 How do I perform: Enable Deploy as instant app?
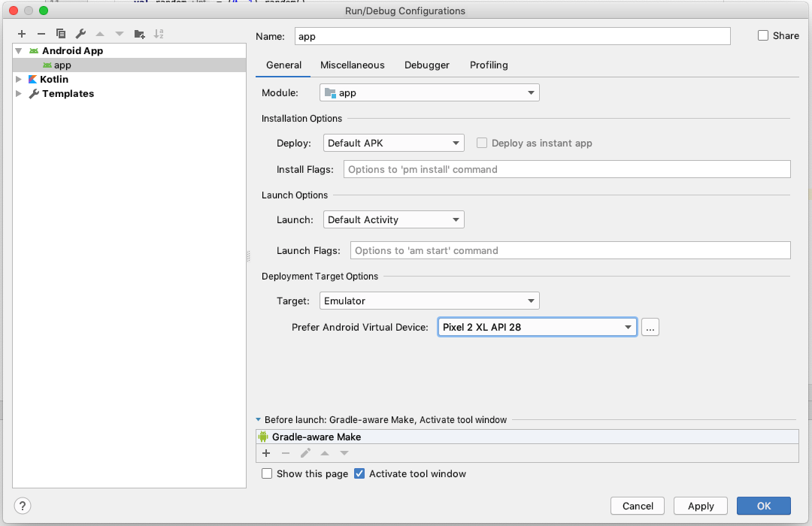tap(482, 143)
